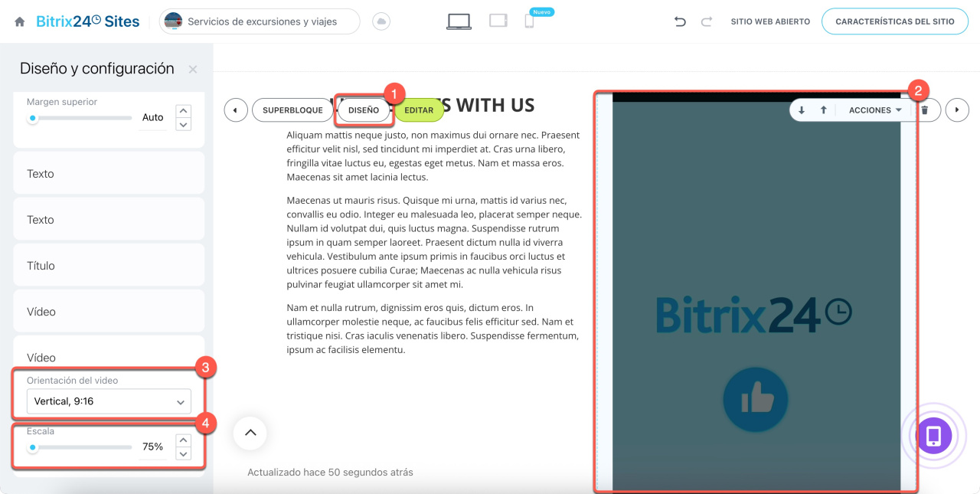Open the SUPERBLOQUE button
The image size is (980, 494).
point(293,110)
